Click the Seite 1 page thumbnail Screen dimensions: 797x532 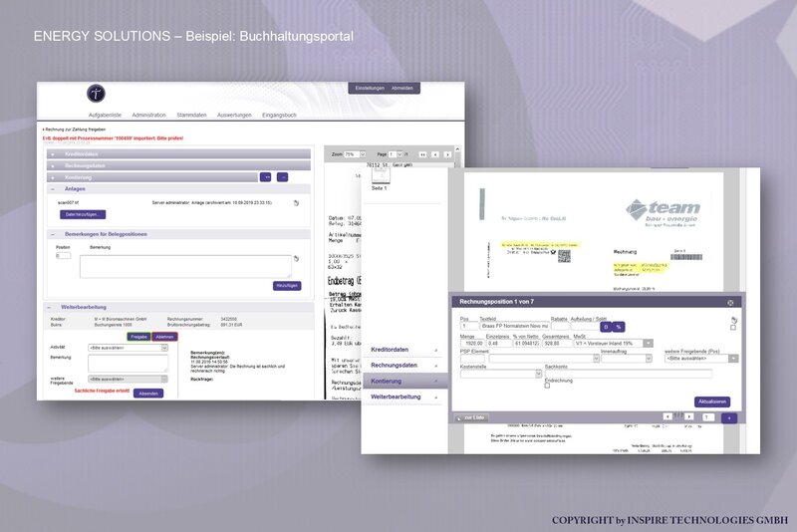pos(381,176)
